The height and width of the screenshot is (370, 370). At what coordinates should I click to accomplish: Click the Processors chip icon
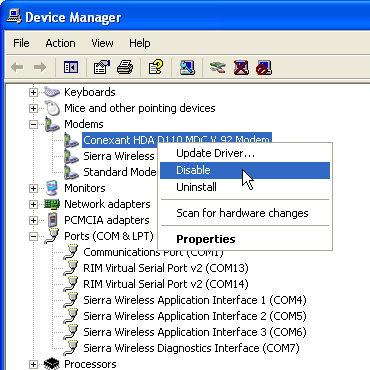click(52, 364)
